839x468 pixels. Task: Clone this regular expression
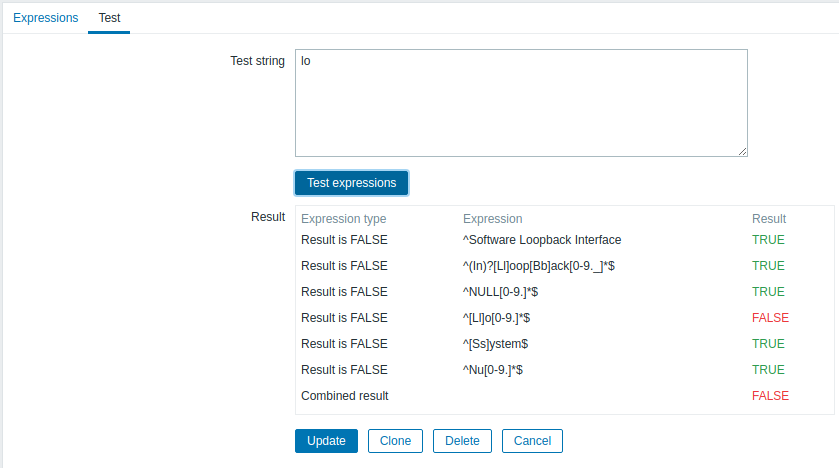pos(395,441)
